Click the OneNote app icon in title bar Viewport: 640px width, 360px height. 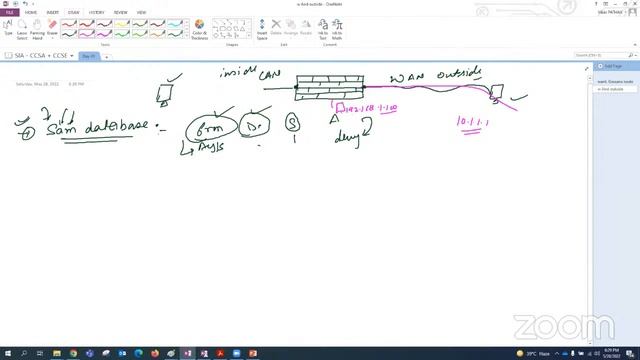5,4
